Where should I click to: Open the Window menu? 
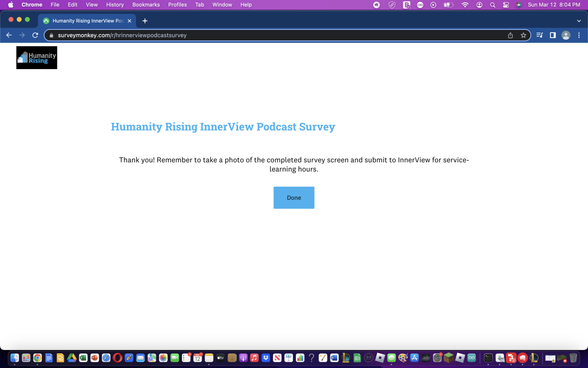(222, 5)
